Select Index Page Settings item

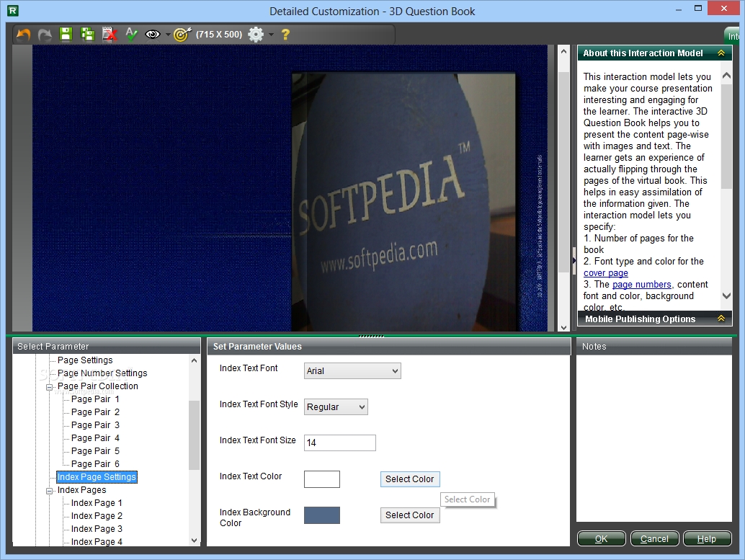(97, 477)
